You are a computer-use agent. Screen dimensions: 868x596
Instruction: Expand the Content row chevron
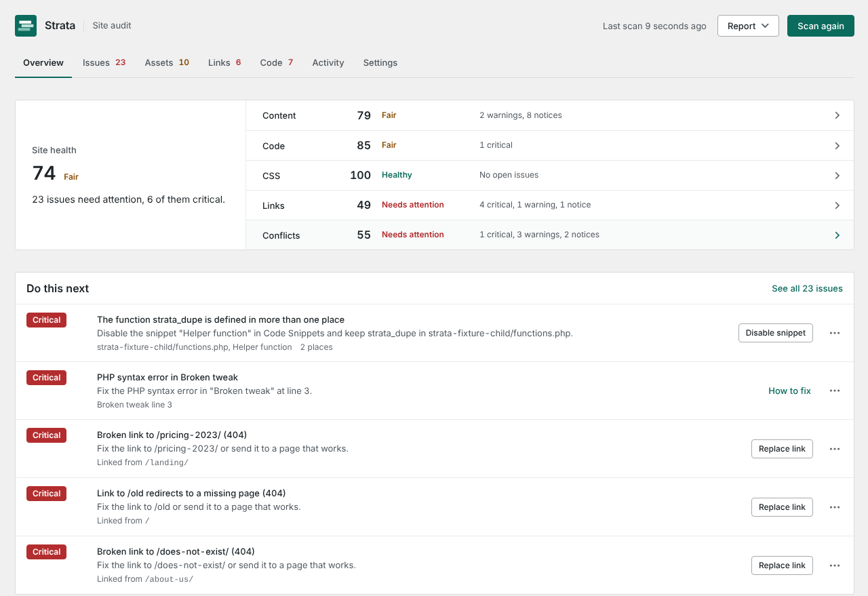pyautogui.click(x=837, y=115)
